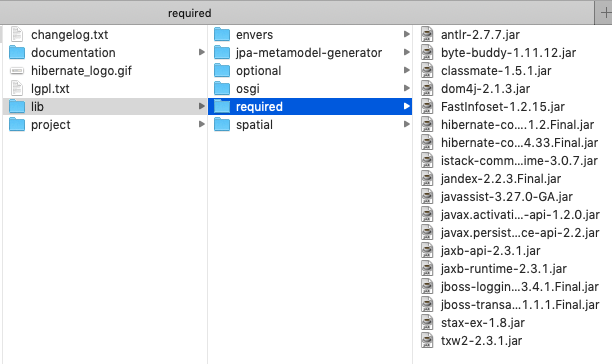Viewport: 612px width, 364px height.
Task: Select dom4j-2.1.3.jar file name
Action: [x=486, y=89]
